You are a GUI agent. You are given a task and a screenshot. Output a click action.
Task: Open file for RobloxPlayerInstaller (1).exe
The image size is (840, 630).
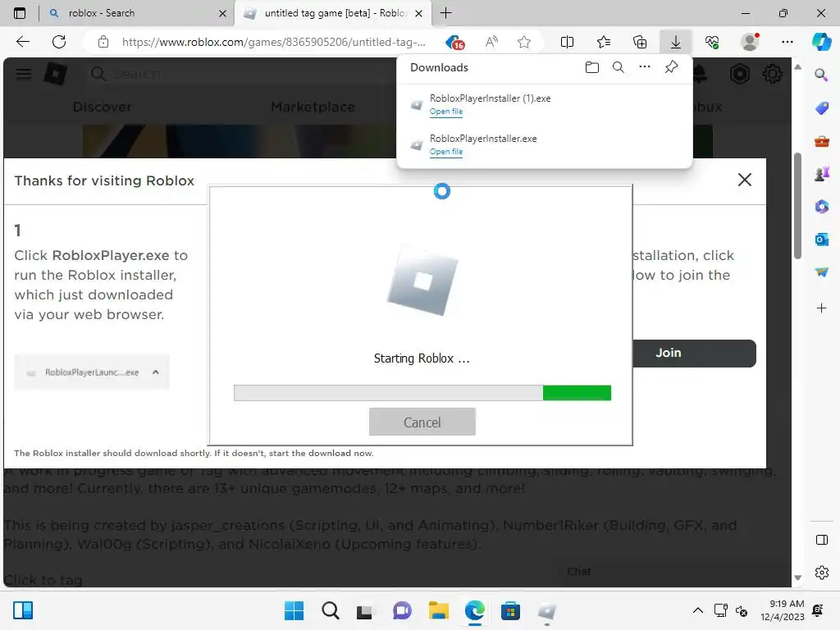tap(446, 112)
